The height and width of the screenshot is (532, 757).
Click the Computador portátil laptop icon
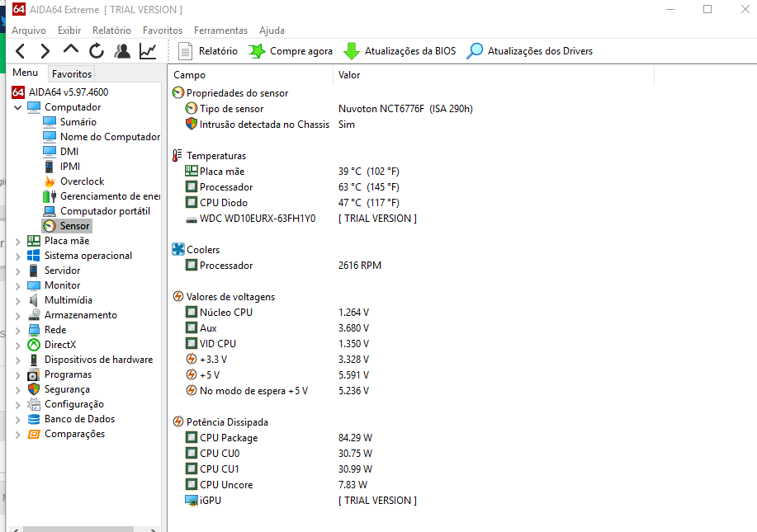click(50, 211)
